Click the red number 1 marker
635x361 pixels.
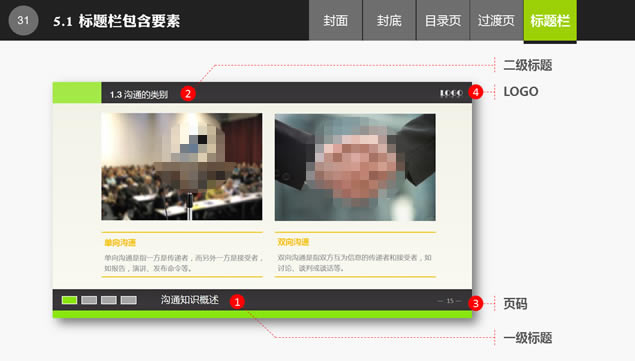pos(237,301)
